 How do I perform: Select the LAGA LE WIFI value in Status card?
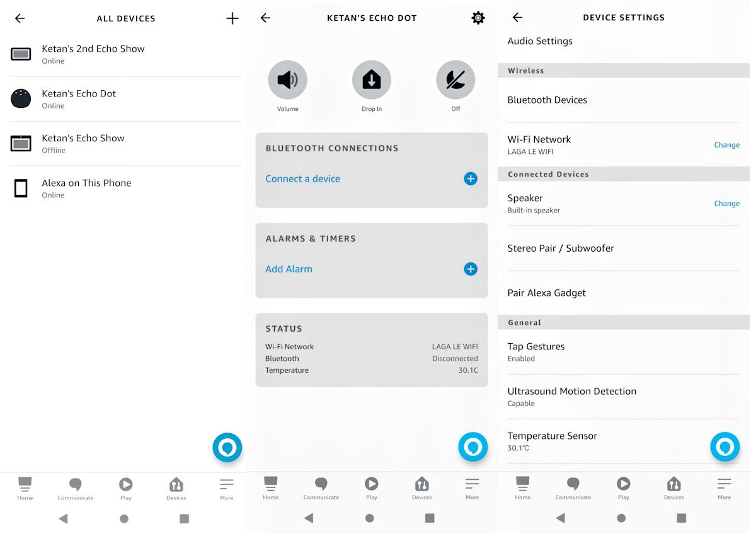(455, 347)
